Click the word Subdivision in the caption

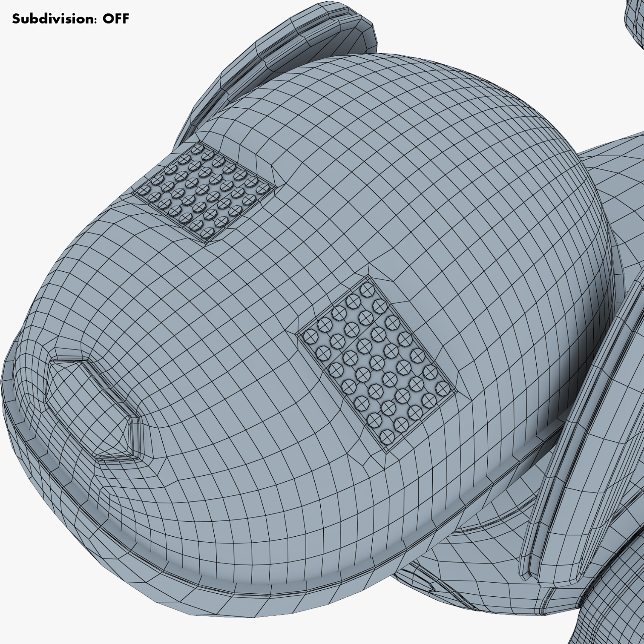point(55,19)
